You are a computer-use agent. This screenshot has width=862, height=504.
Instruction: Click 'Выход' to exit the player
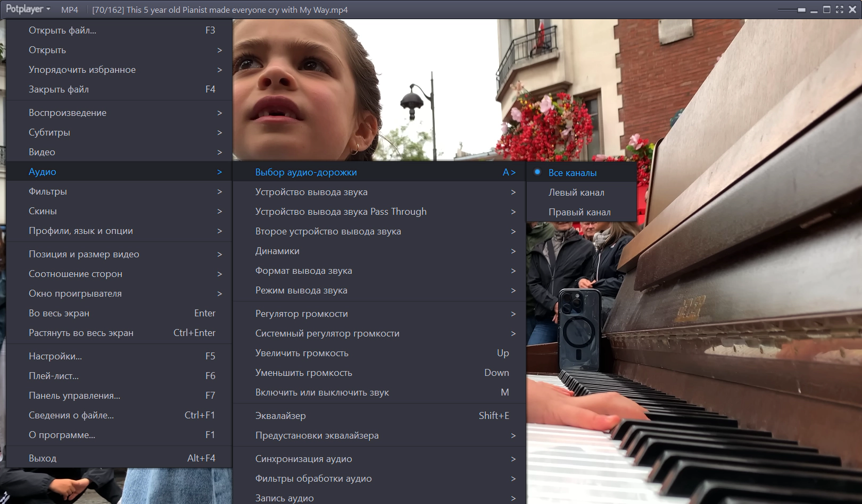[x=119, y=458]
